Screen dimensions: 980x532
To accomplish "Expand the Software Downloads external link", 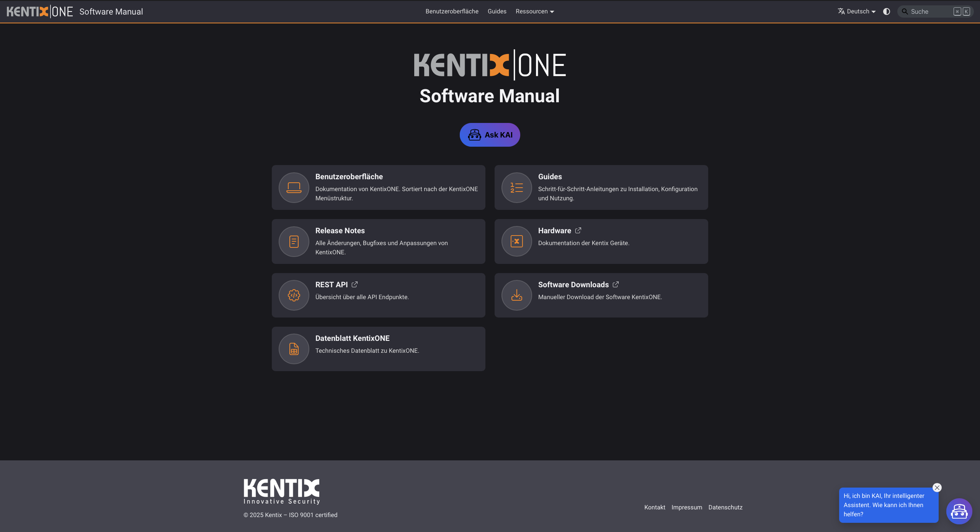I will (616, 284).
